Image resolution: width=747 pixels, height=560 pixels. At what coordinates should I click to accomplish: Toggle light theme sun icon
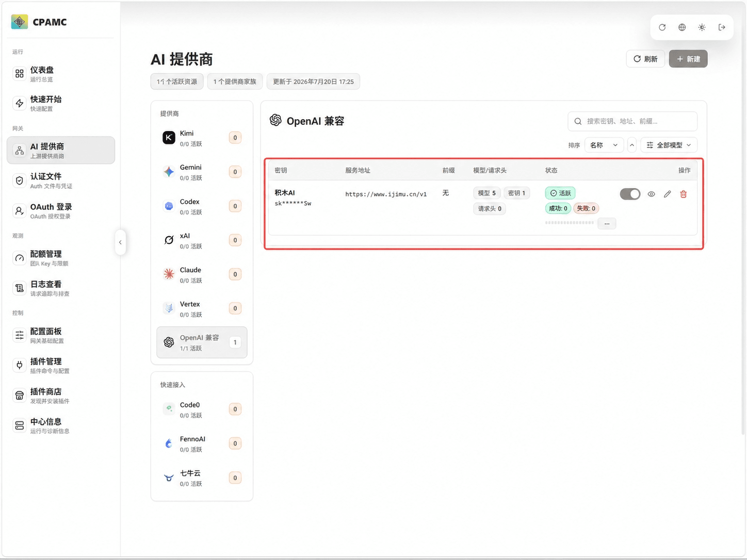[702, 27]
